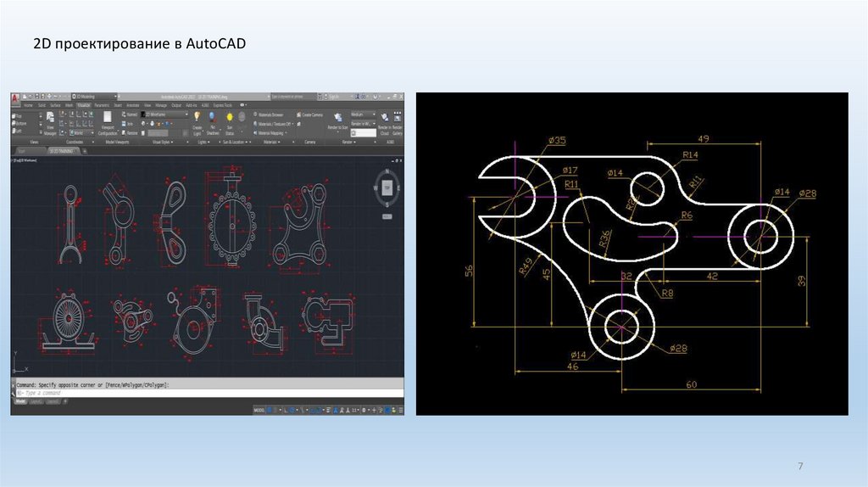Switch to the Visualize ribbon tab
This screenshot has width=868, height=487.
tap(84, 104)
